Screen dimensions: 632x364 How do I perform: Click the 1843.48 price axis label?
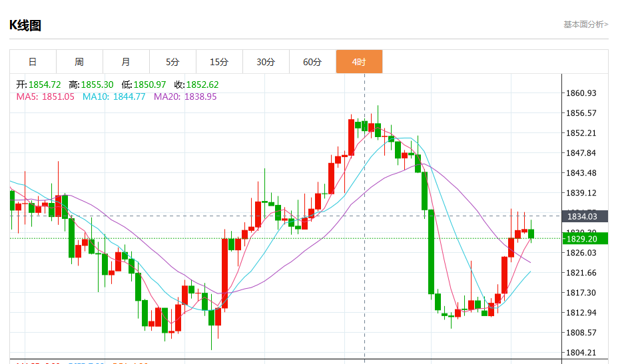581,173
